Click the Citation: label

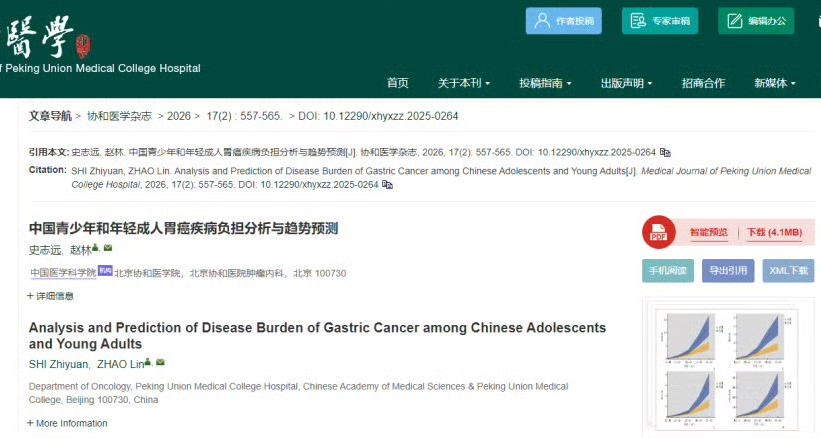tap(48, 170)
